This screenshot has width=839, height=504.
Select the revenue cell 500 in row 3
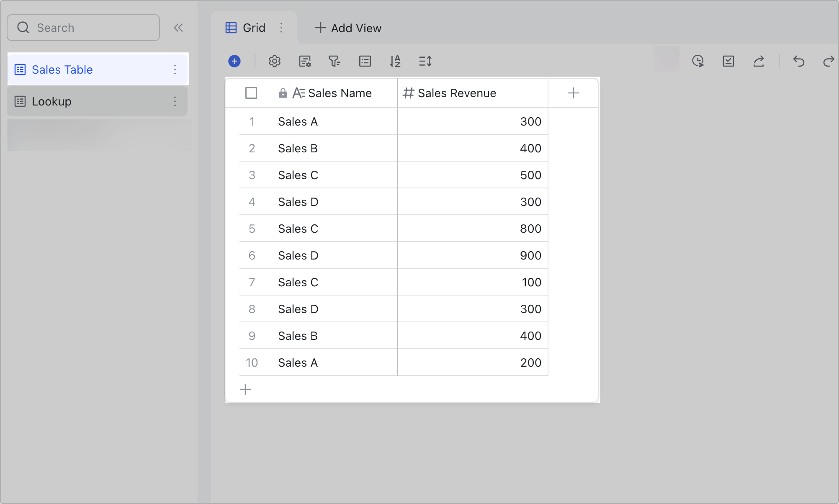[x=473, y=175]
